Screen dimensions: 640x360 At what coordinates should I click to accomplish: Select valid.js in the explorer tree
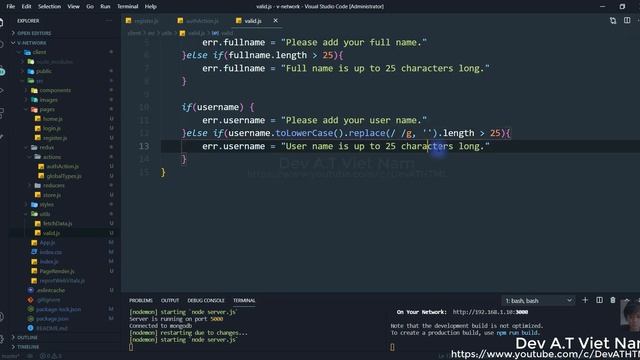[x=51, y=233]
